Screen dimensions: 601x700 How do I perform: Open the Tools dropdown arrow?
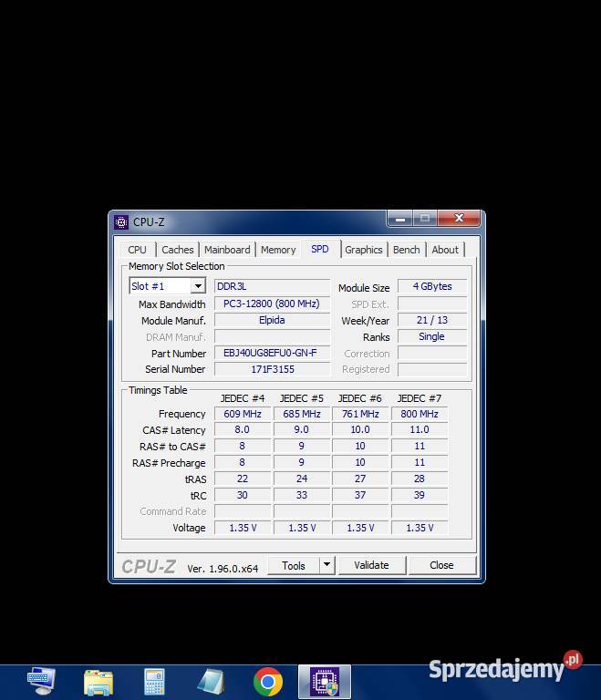(x=326, y=565)
